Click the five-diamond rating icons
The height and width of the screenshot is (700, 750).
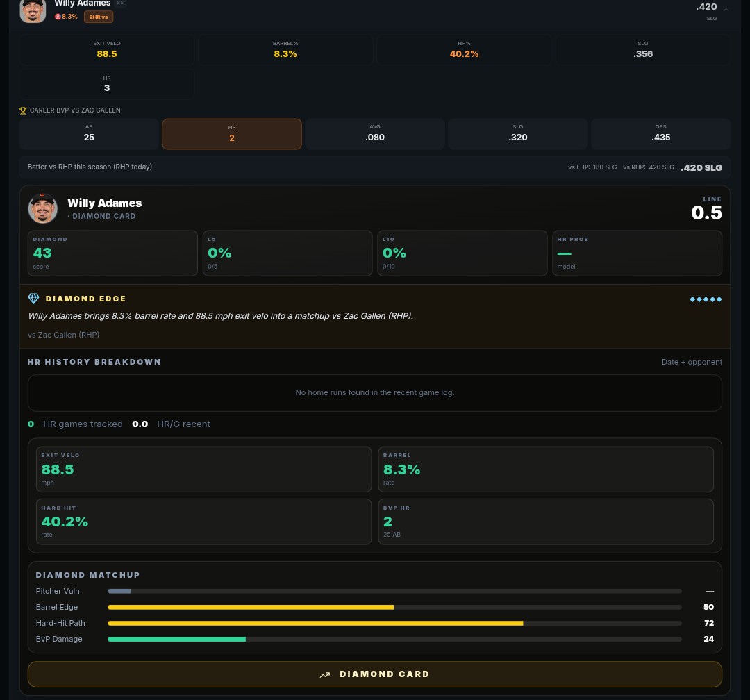(706, 299)
